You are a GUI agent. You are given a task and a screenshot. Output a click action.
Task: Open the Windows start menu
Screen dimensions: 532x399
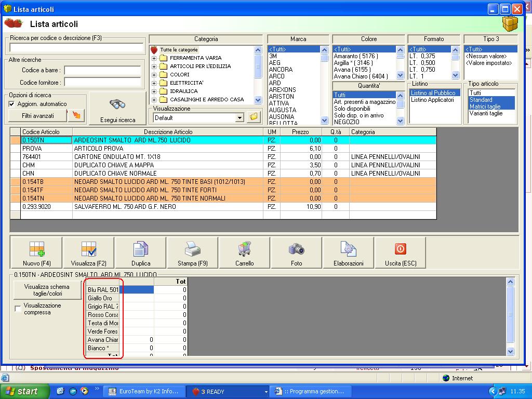(24, 392)
